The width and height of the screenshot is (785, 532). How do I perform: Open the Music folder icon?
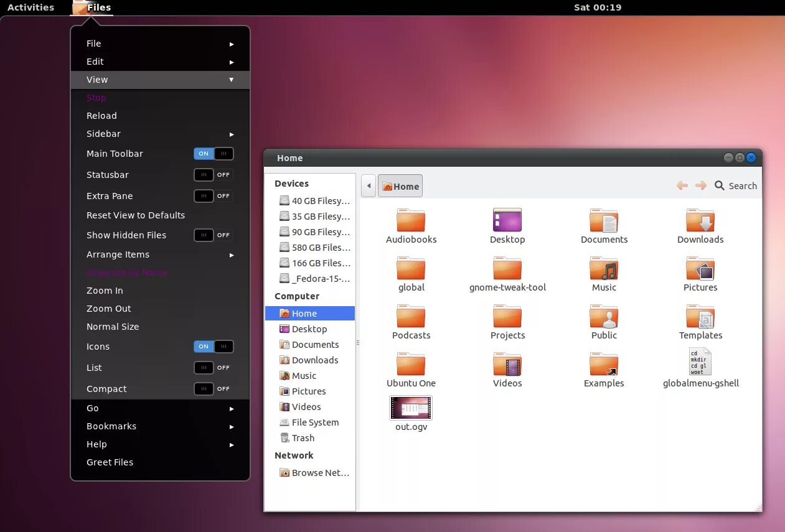click(603, 268)
